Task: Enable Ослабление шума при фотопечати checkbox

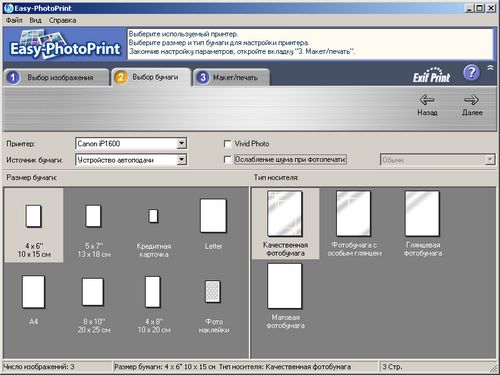Action: pyautogui.click(x=227, y=160)
